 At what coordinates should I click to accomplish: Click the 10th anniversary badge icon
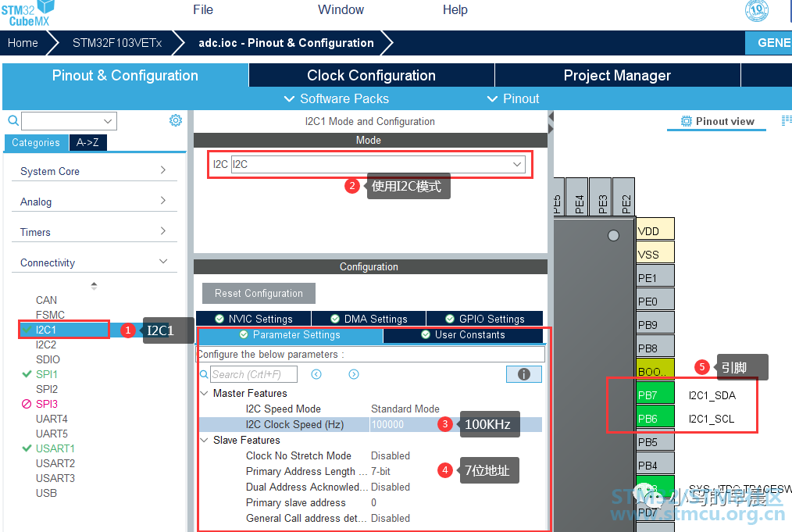tap(757, 10)
